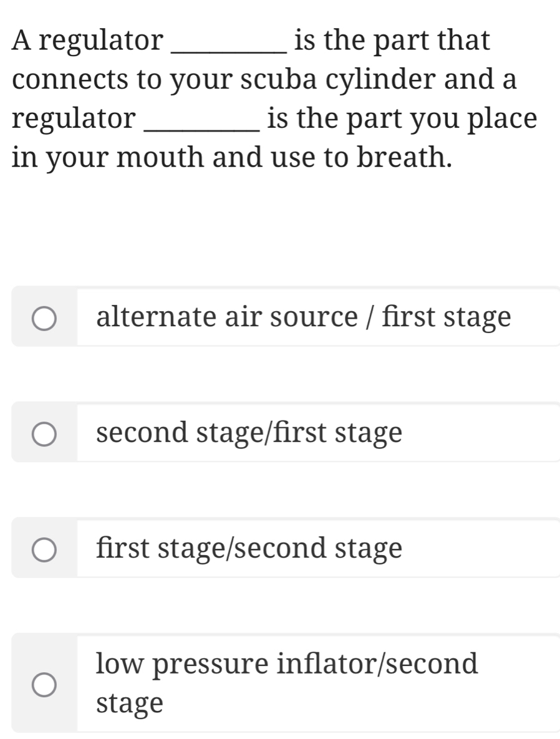Click the phrase "is the part you place"
The height and width of the screenshot is (739, 560).
pos(401,118)
